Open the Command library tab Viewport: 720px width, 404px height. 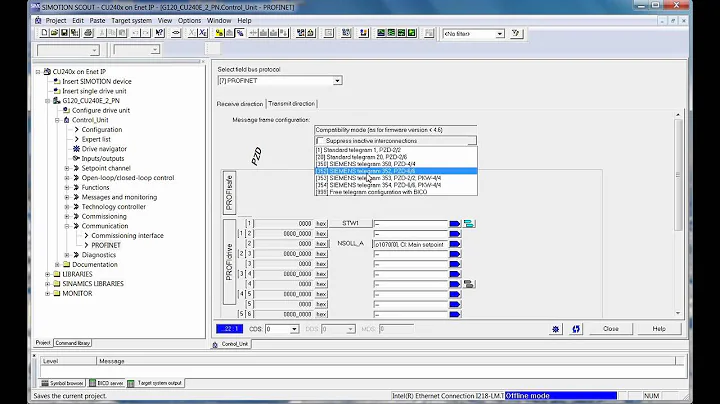73,343
